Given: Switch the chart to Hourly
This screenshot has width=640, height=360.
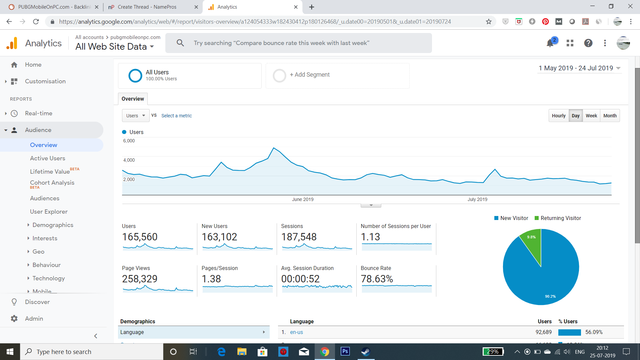Looking at the screenshot, I should tap(558, 116).
